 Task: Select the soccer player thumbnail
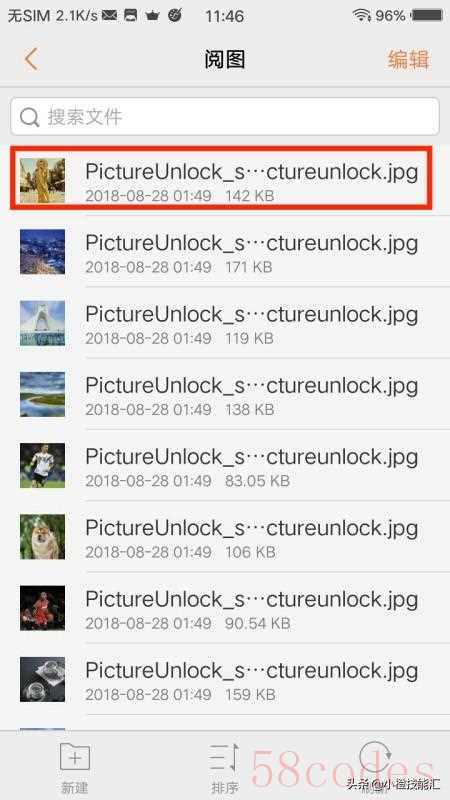tap(42, 465)
